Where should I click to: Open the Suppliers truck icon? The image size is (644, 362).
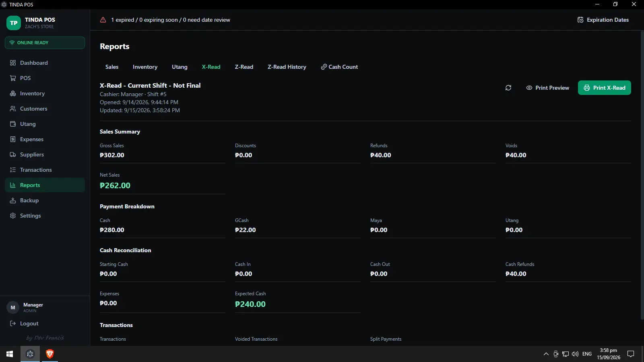(x=13, y=154)
